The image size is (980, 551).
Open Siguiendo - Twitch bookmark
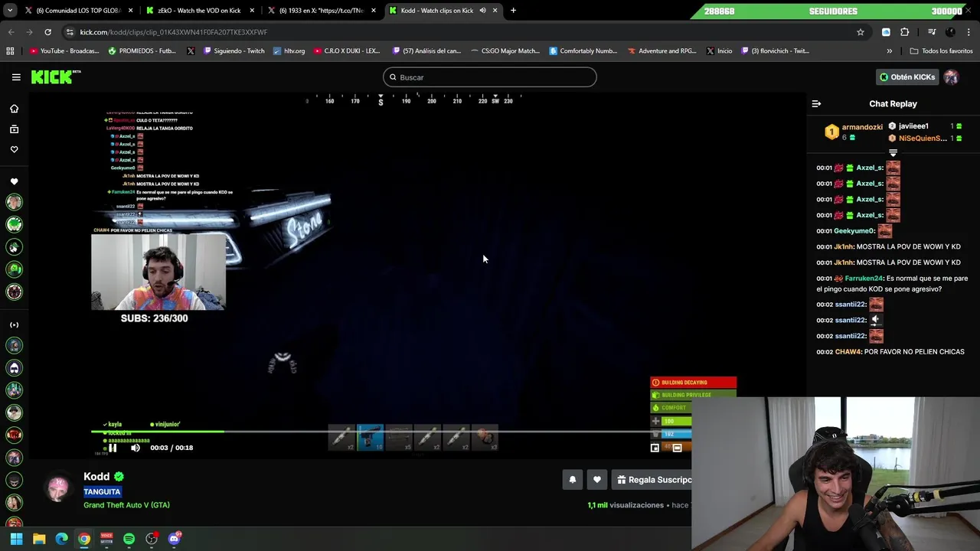[x=234, y=51]
